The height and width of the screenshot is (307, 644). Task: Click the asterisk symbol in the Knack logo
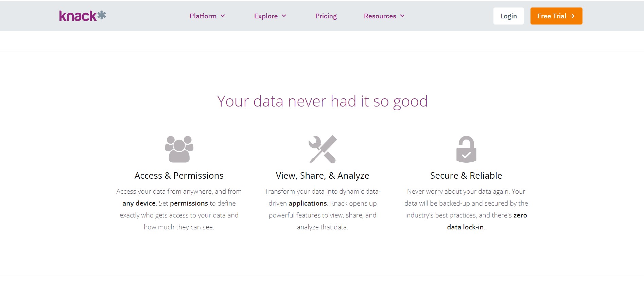[102, 15]
